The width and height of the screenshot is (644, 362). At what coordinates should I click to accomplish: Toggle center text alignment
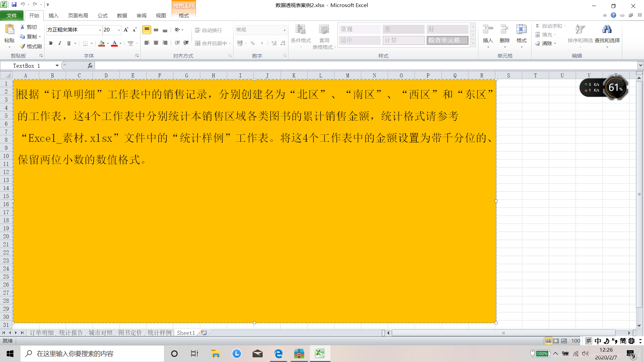pos(156,43)
